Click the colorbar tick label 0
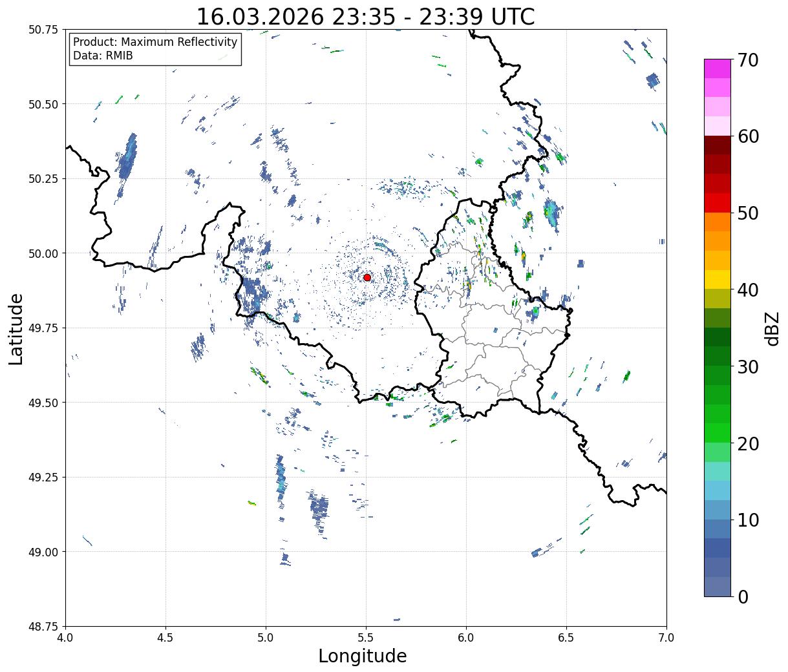The image size is (788, 672). point(743,597)
